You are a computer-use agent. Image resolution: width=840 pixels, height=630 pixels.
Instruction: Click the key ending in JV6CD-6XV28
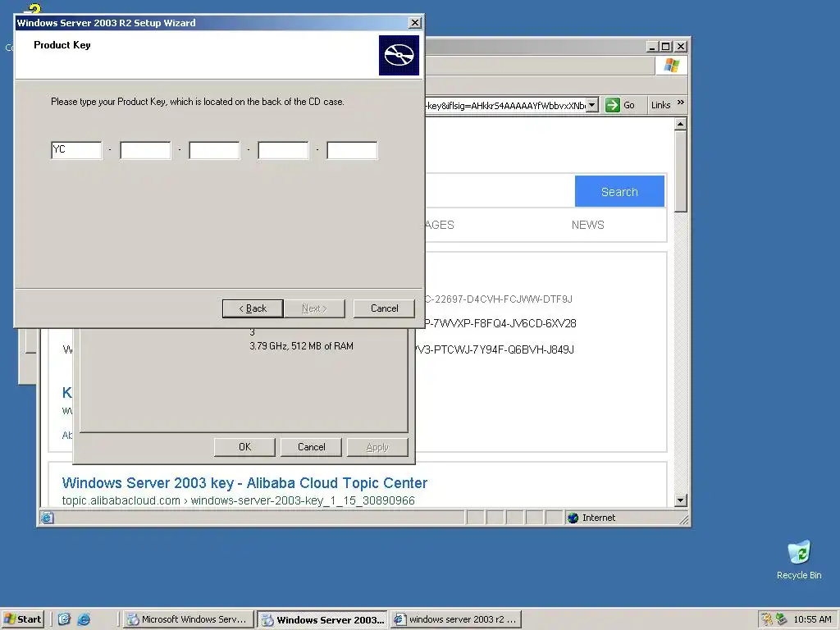click(x=501, y=323)
